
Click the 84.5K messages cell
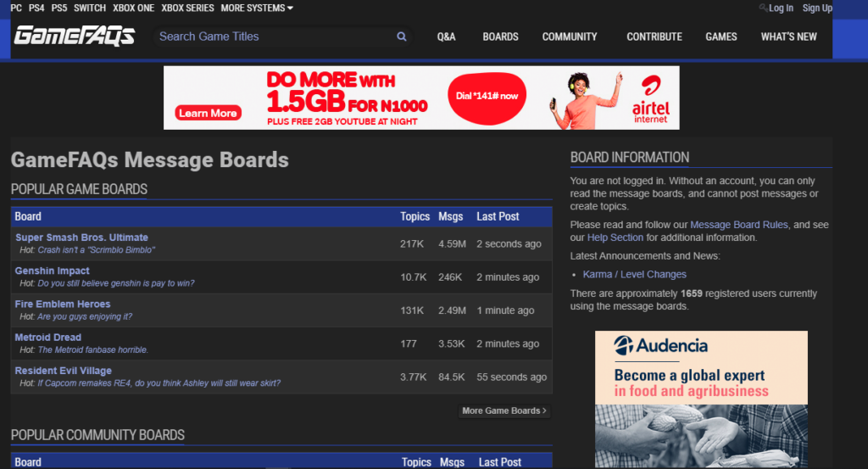pos(452,377)
